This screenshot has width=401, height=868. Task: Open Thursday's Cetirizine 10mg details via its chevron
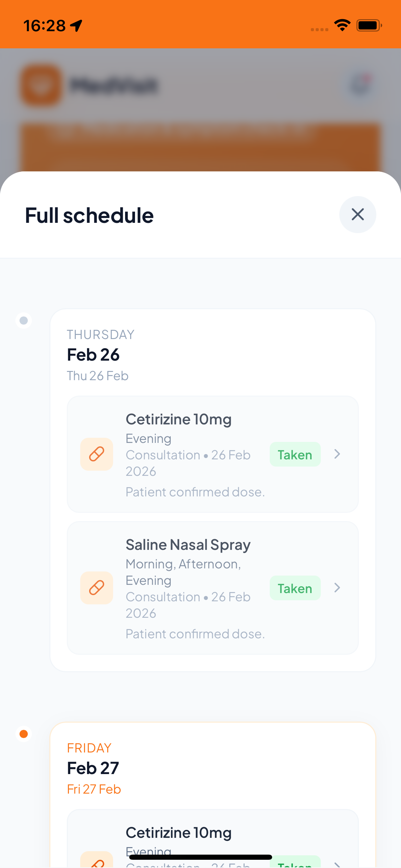click(x=337, y=454)
